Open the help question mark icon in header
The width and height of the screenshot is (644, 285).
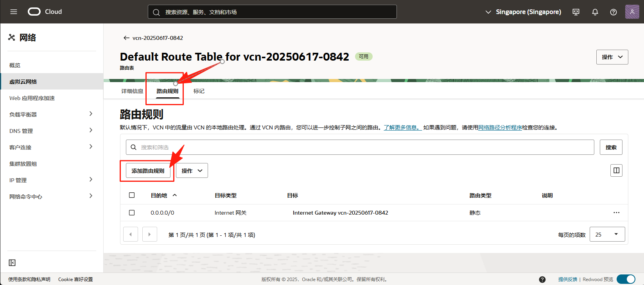click(x=613, y=12)
